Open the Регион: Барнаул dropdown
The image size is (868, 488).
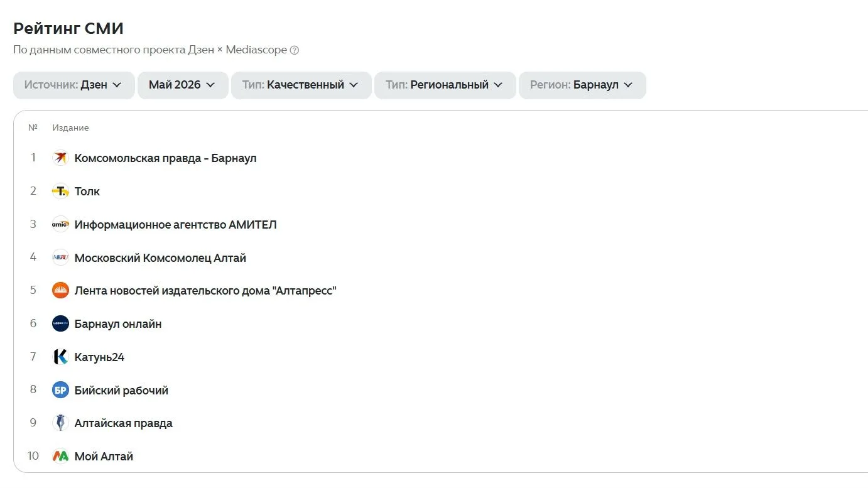582,85
